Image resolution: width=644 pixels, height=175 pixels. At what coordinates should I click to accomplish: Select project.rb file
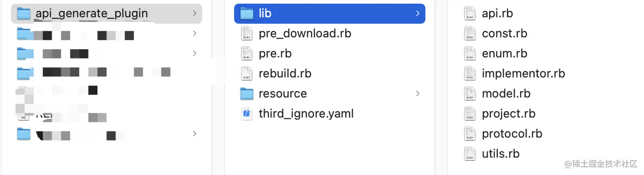coord(509,114)
